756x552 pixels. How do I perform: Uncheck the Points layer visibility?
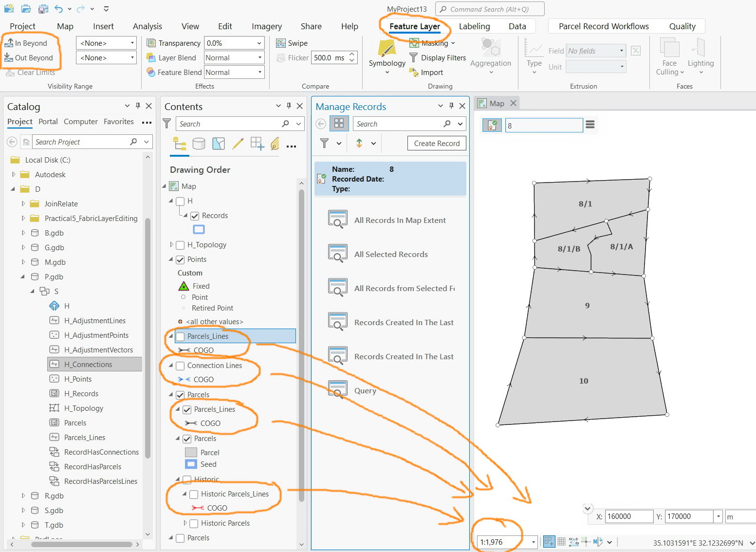point(181,259)
